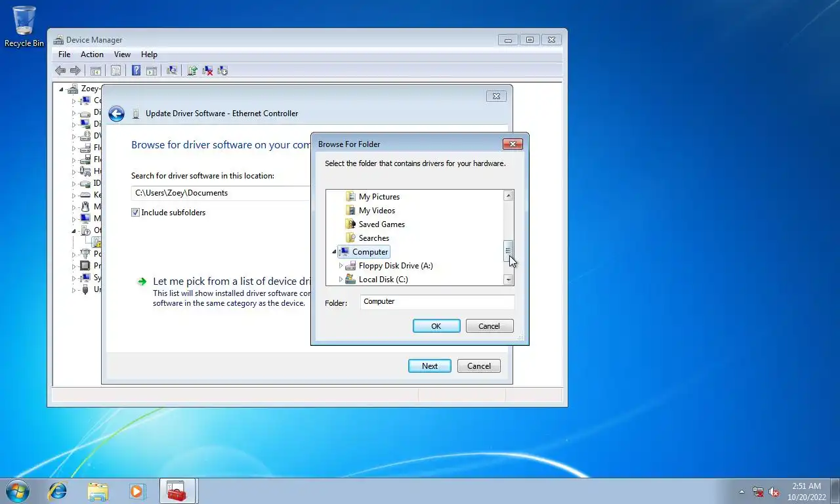This screenshot has width=840, height=504.
Task: Launch Internet Explorer from the taskbar
Action: point(58,491)
